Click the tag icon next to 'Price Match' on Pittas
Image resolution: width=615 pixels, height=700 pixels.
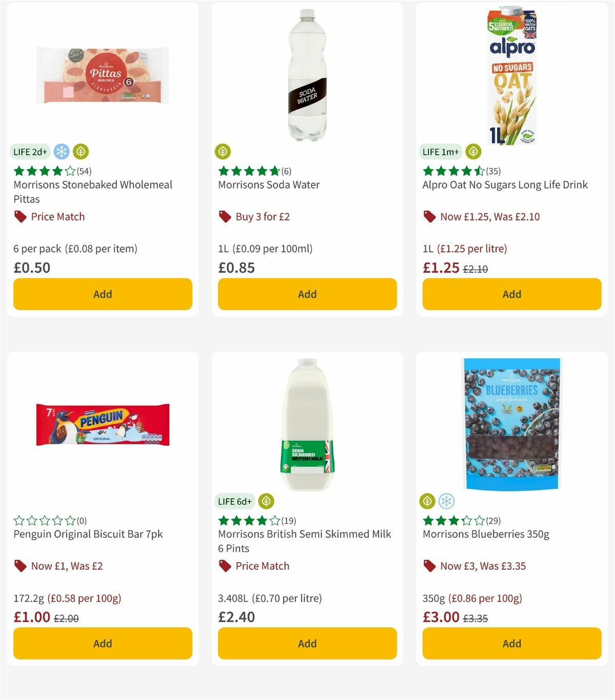coord(20,216)
